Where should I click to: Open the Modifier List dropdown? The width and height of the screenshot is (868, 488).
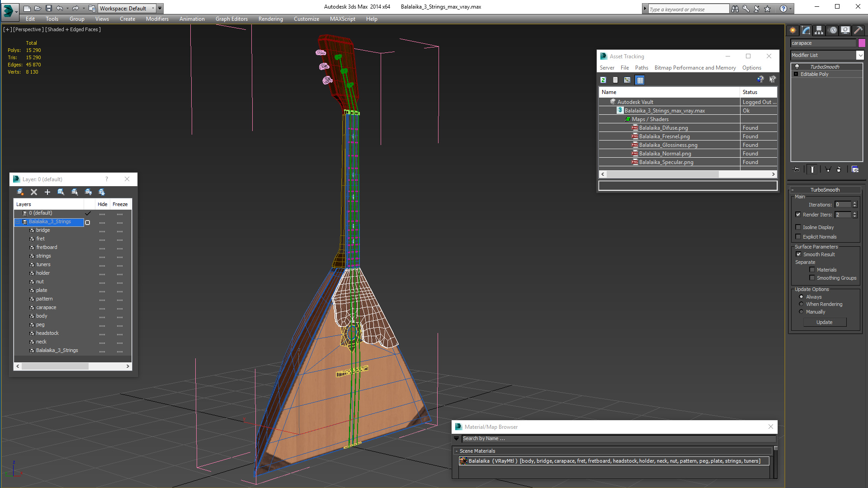click(827, 55)
